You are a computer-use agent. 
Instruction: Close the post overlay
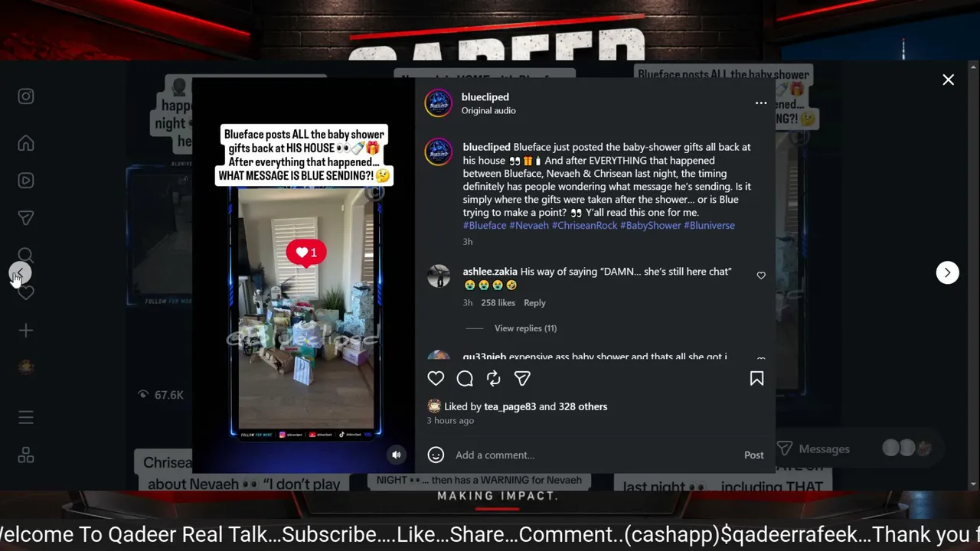[x=948, y=80]
